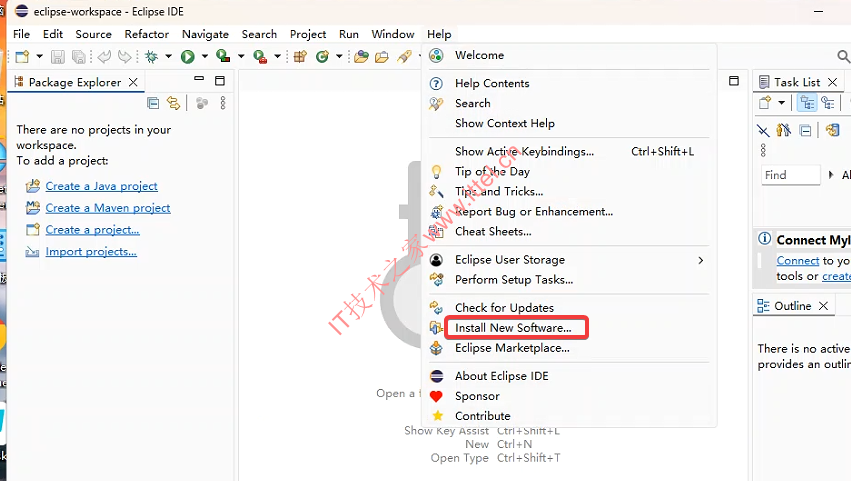Click the Import projects... link

[x=91, y=251]
